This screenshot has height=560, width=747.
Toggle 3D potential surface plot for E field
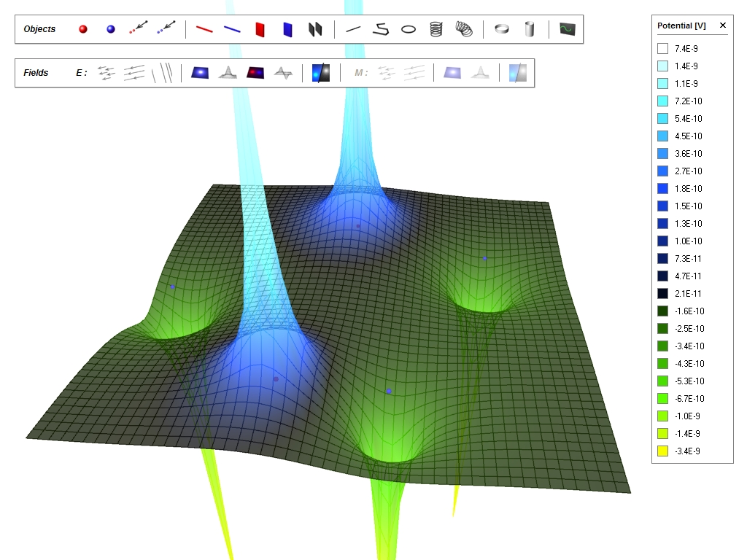[x=228, y=73]
